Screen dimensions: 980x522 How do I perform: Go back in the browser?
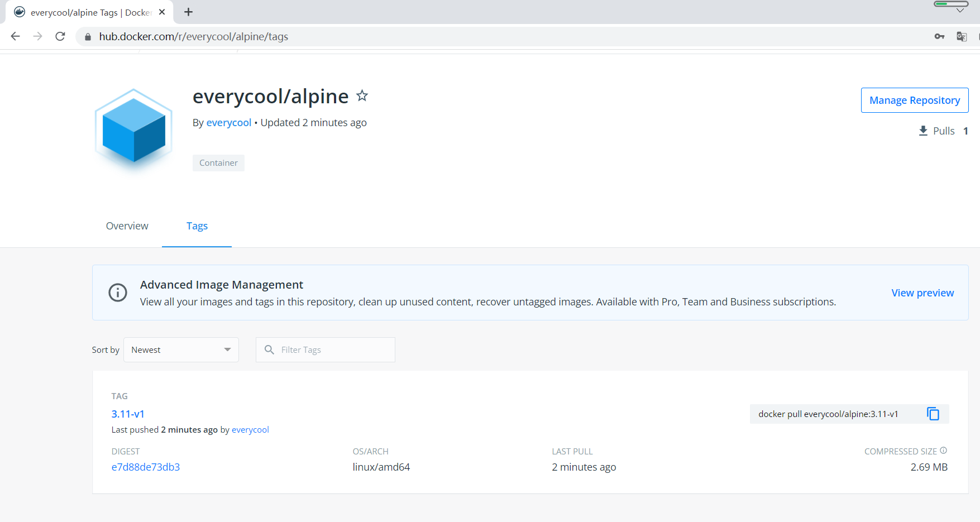[15, 36]
